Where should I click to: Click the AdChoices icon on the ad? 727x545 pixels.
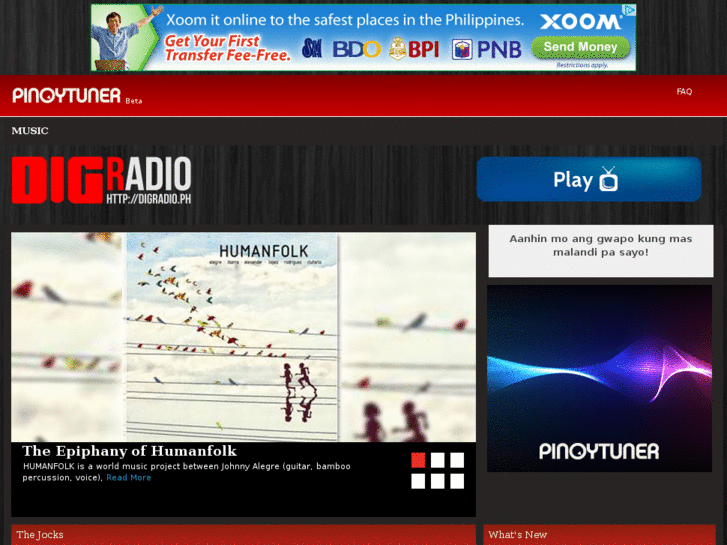click(x=629, y=10)
